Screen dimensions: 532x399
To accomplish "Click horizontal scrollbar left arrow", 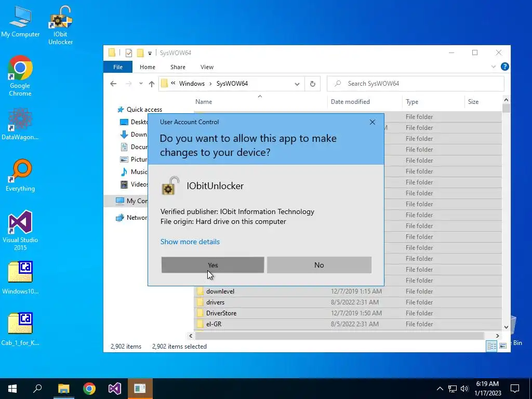I will click(191, 336).
